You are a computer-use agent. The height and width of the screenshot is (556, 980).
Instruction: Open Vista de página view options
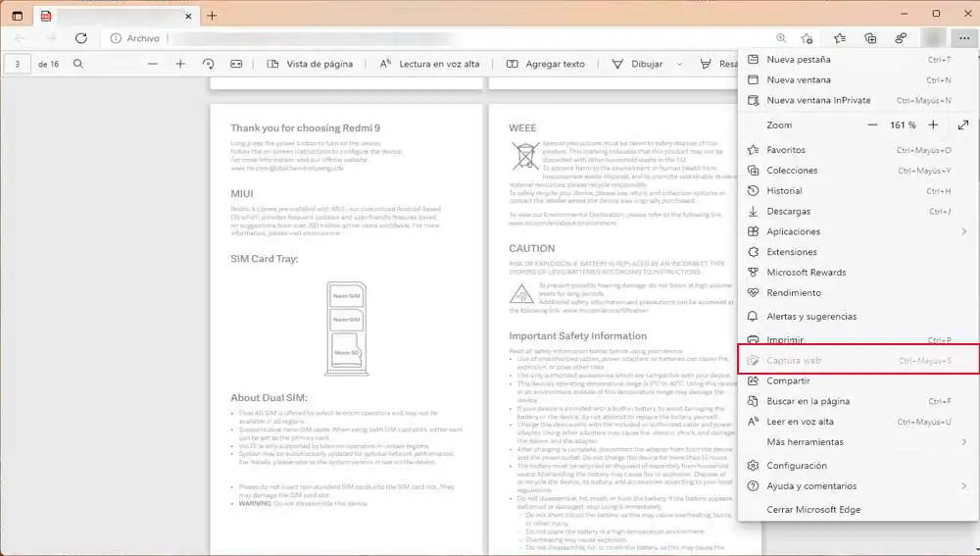[x=310, y=64]
